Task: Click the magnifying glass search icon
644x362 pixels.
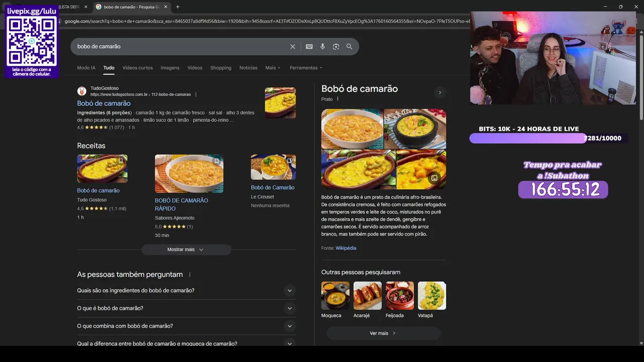Action: pyautogui.click(x=349, y=46)
